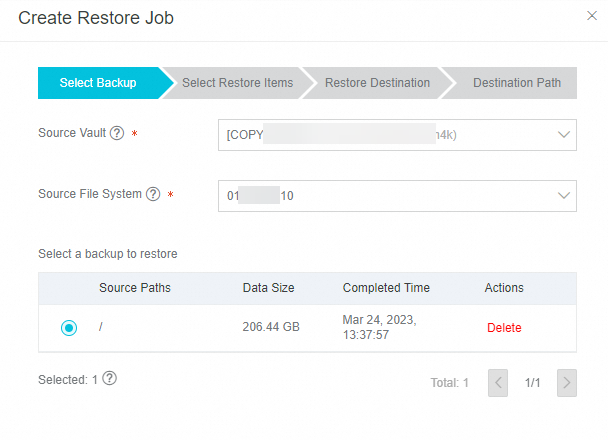Click the Source Vault help icon

117,133
